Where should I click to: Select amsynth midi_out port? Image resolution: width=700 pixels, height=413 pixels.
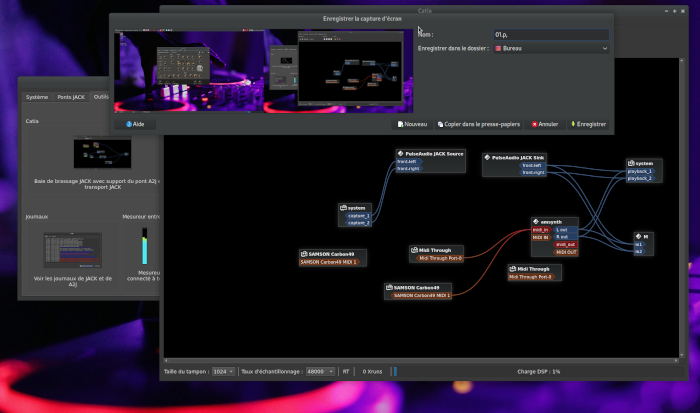[566, 245]
